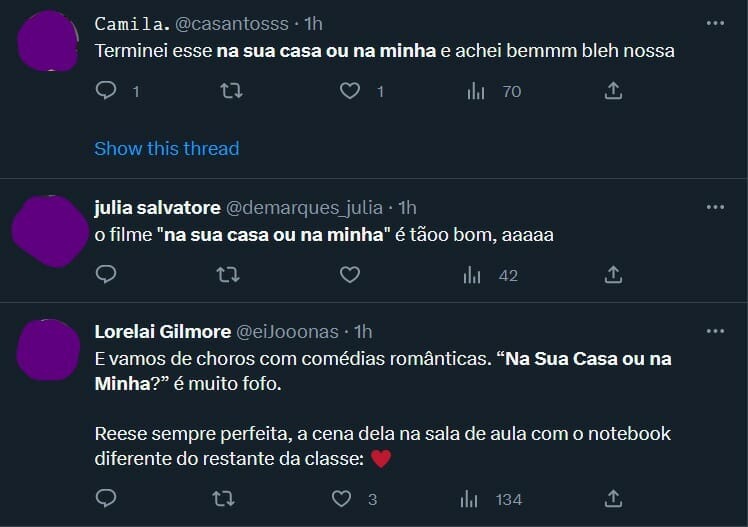Screen dimensions: 748x527
Task: Retweet julia salvatore's tweet
Action: [230, 274]
